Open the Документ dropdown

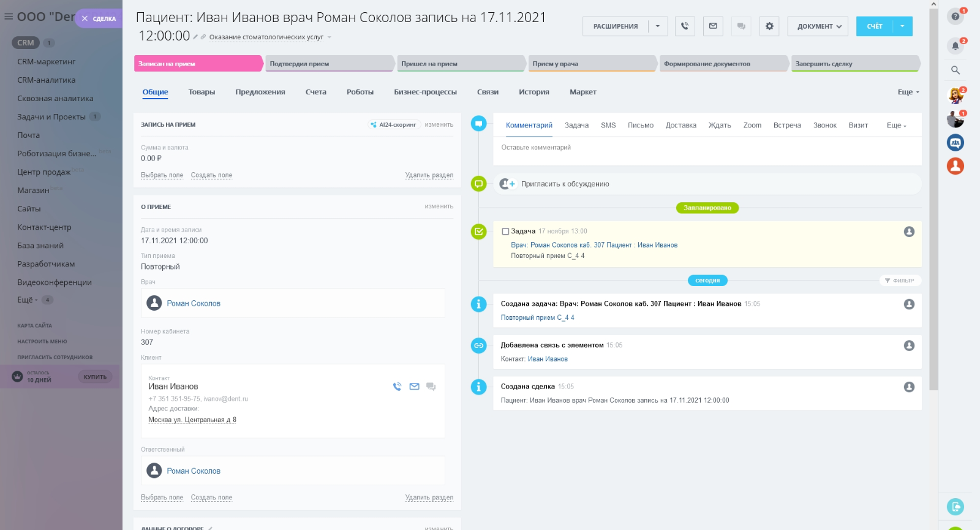pyautogui.click(x=818, y=26)
